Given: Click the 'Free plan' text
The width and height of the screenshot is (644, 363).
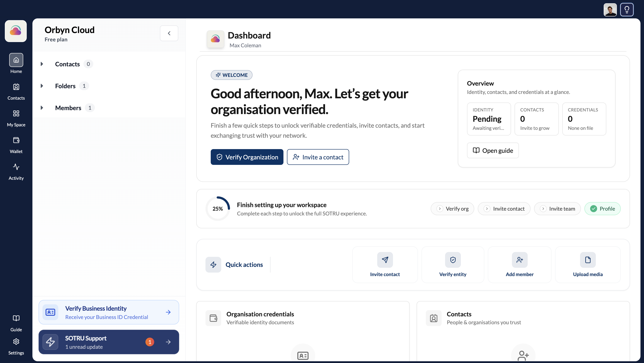Looking at the screenshot, I should pos(56,39).
